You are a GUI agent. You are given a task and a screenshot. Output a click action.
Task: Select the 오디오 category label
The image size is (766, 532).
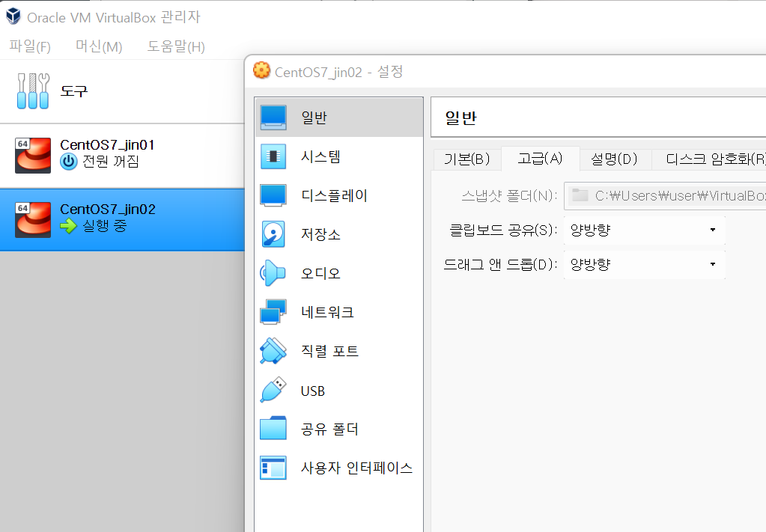pyautogui.click(x=320, y=273)
